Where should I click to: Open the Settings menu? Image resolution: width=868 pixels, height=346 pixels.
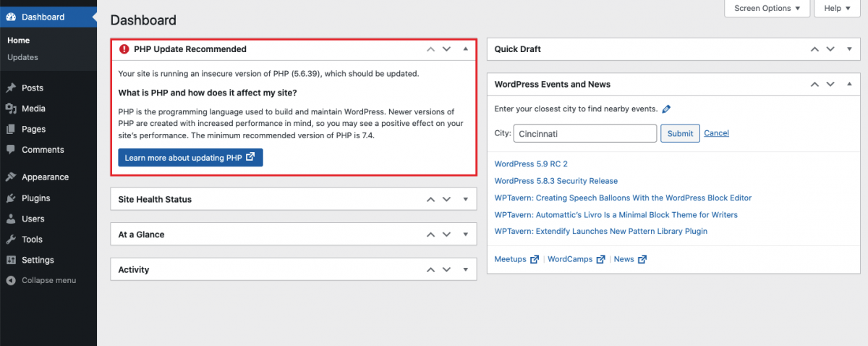click(x=38, y=260)
